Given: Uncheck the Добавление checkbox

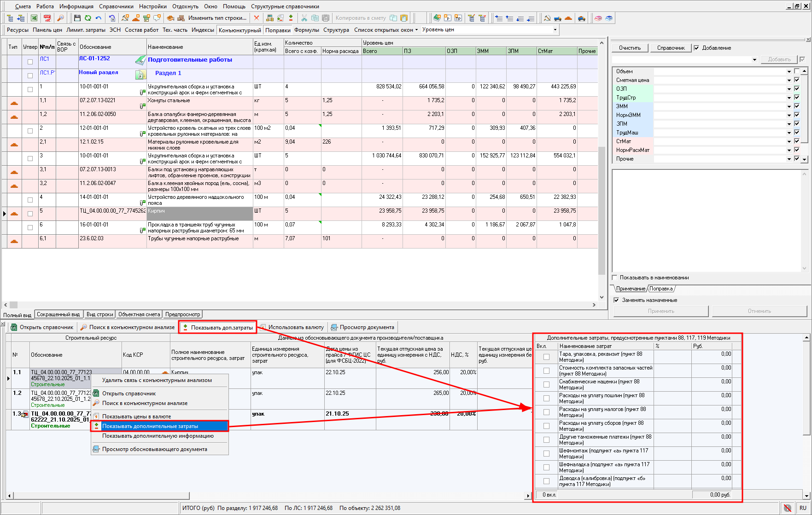Looking at the screenshot, I should 696,48.
